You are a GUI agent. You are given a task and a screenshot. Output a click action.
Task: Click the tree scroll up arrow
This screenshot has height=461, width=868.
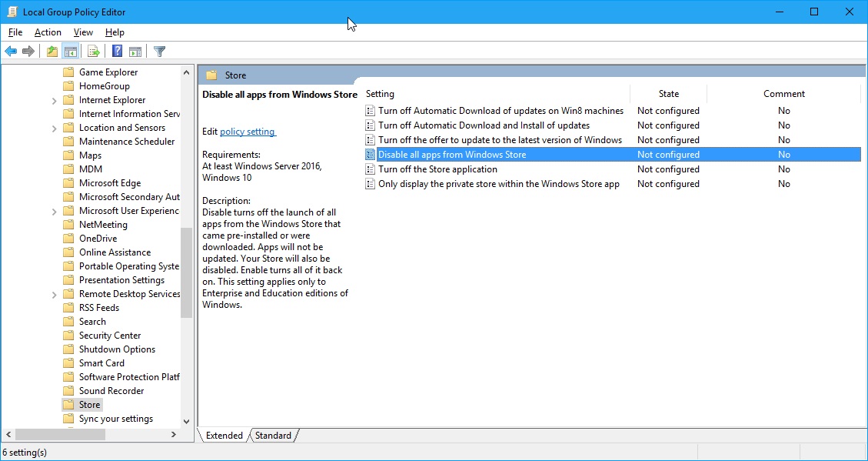[x=187, y=72]
